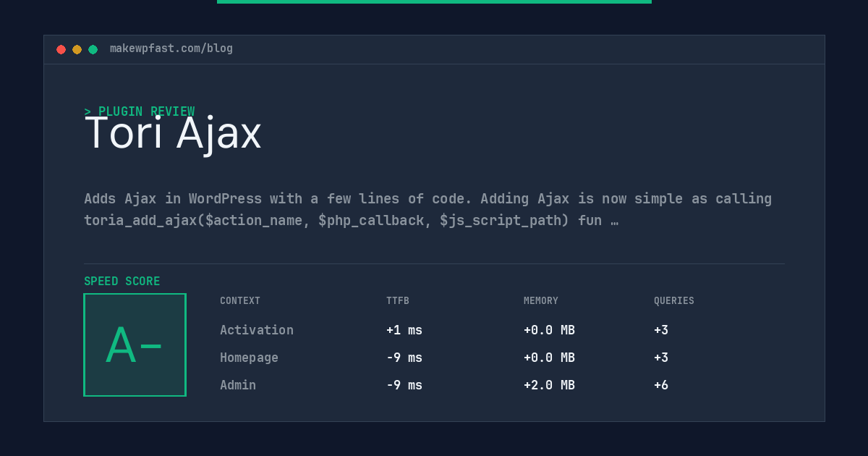Click the yellow window dot
Screen dimensions: 868x456
coord(77,49)
